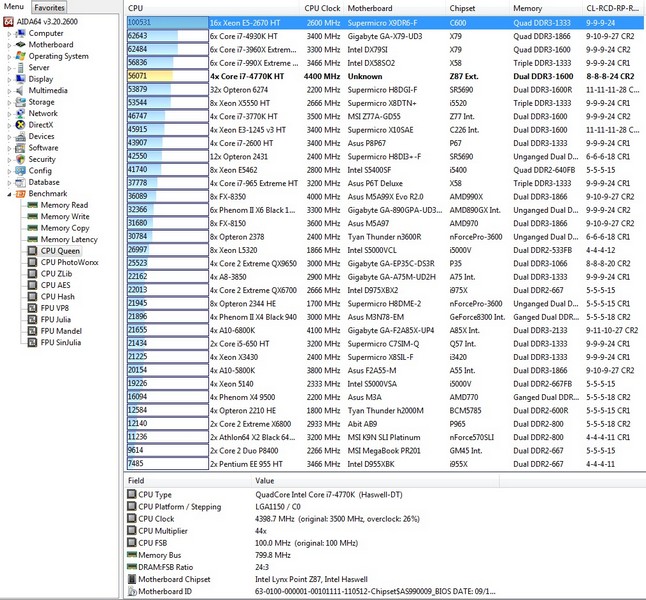Sort by the Chipset column header

pyautogui.click(x=478, y=8)
